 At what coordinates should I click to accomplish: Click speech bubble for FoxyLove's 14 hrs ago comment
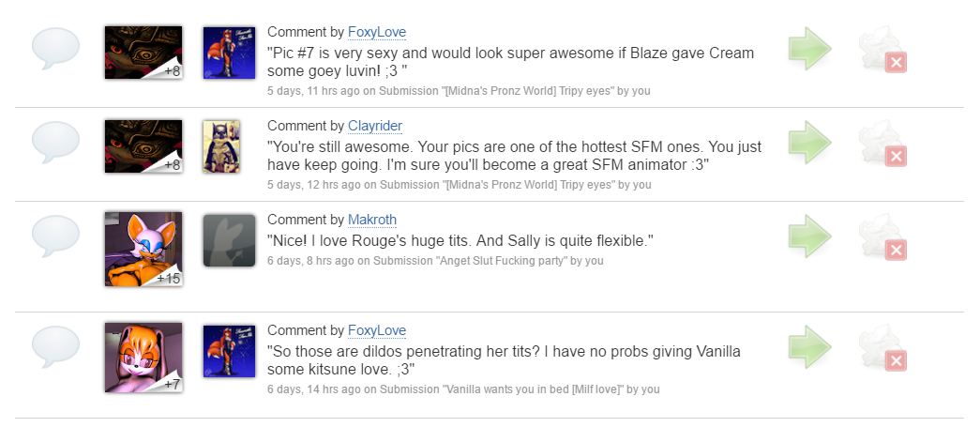(56, 347)
